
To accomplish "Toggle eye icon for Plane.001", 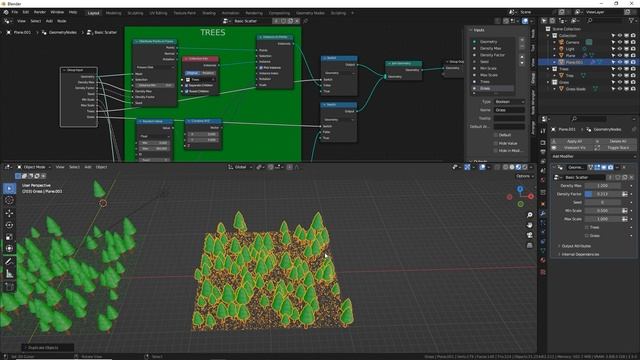I will pos(620,62).
